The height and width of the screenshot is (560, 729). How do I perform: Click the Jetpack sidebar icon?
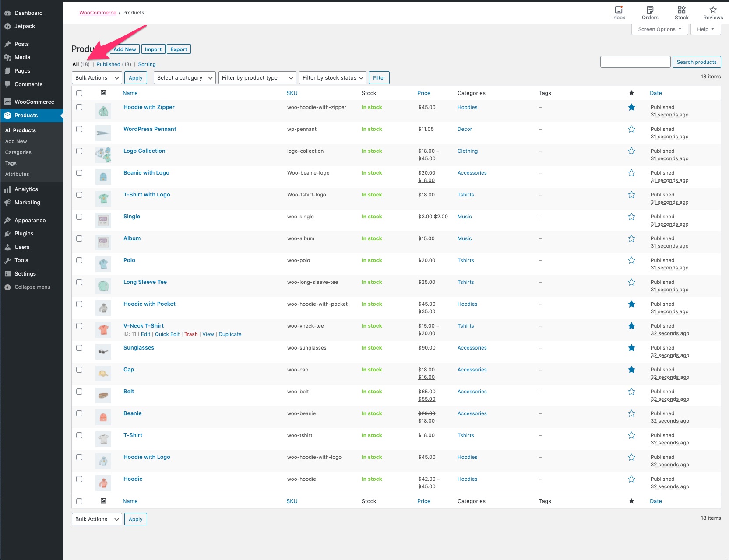pyautogui.click(x=7, y=26)
